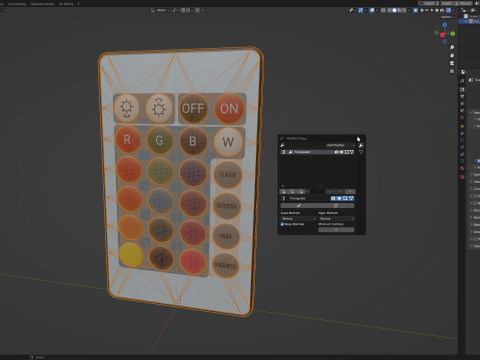This screenshot has width=480, height=360.
Task: Open the Add Modifier dropdown
Action: tap(340, 145)
